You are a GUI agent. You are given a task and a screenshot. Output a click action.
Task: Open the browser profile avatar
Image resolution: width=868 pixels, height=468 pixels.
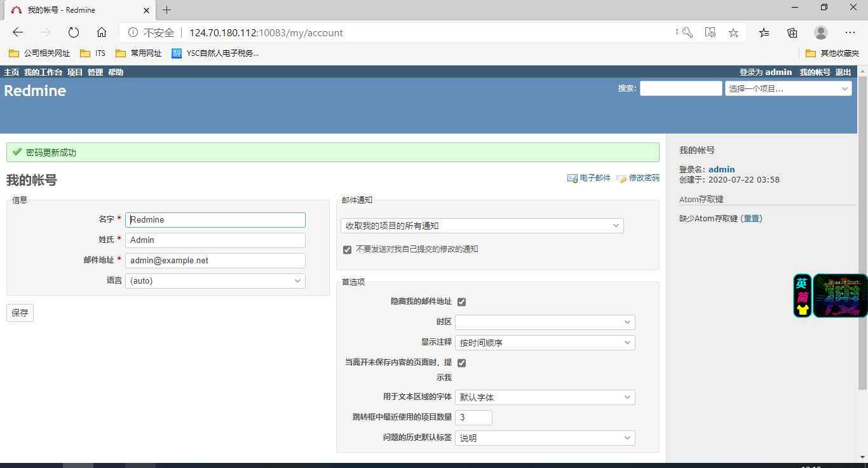point(821,32)
